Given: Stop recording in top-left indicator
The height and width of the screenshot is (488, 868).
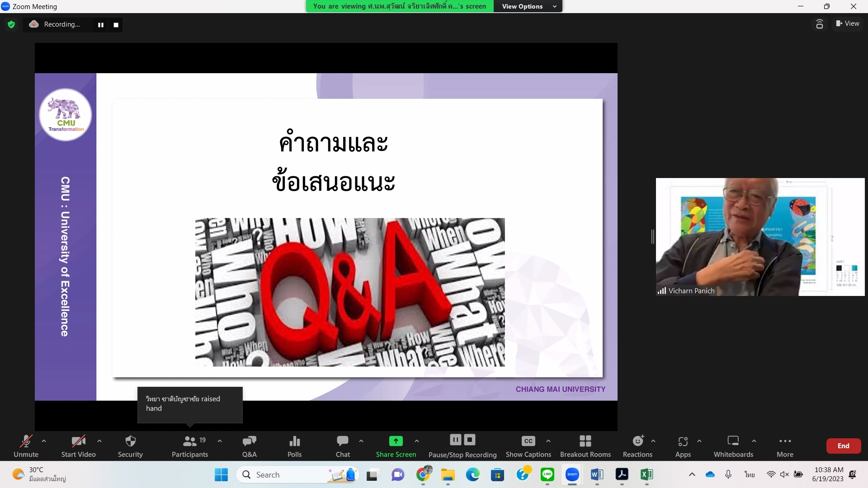Looking at the screenshot, I should 116,25.
